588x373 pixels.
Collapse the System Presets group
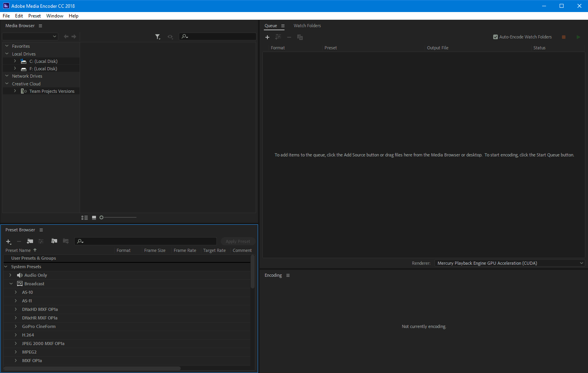coord(6,267)
